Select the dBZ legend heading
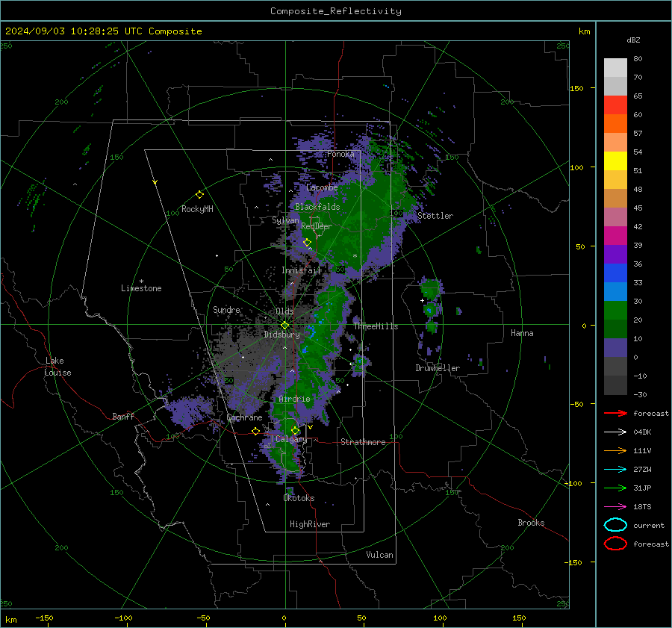 (633, 40)
